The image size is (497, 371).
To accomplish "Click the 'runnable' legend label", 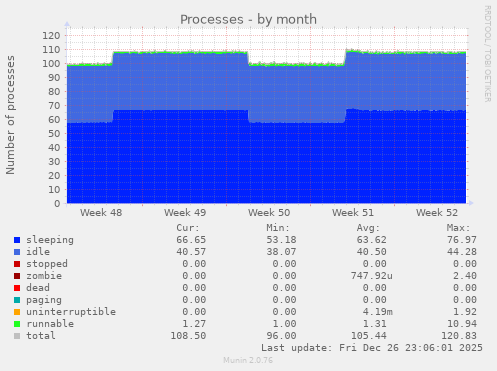I will tap(50, 324).
